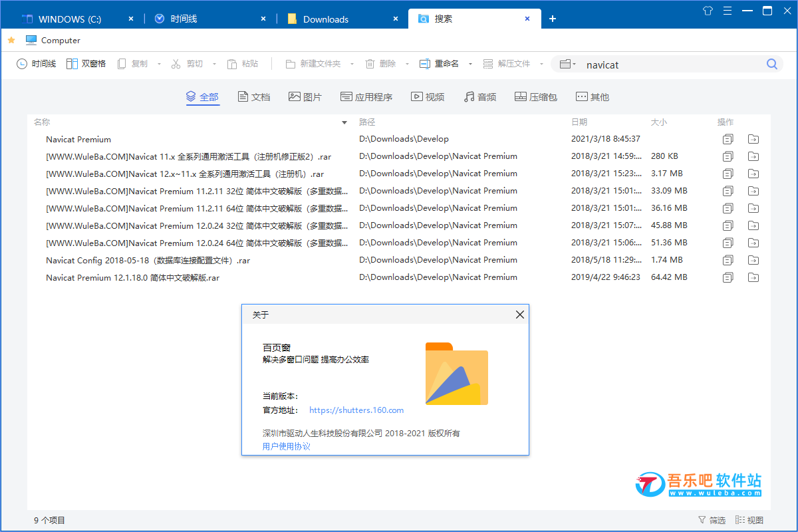The width and height of the screenshot is (798, 532).
Task: Open the dropdown arrow next to 复制
Action: [159, 64]
